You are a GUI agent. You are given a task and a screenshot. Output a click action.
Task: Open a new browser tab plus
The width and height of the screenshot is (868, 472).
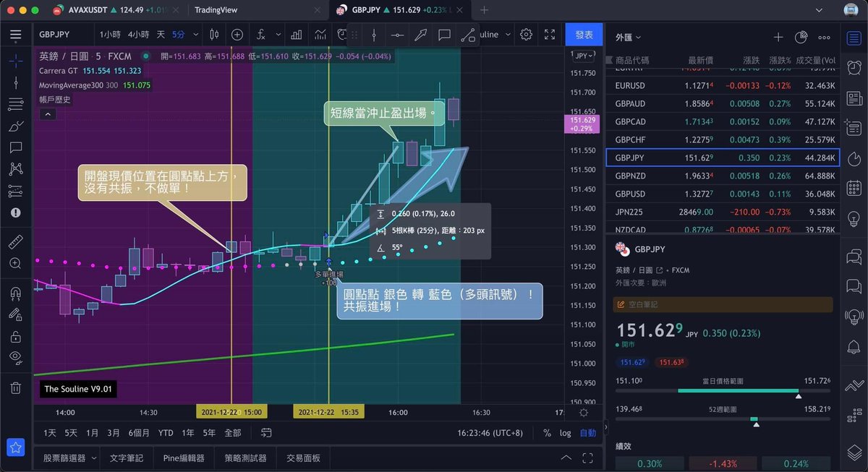point(485,10)
